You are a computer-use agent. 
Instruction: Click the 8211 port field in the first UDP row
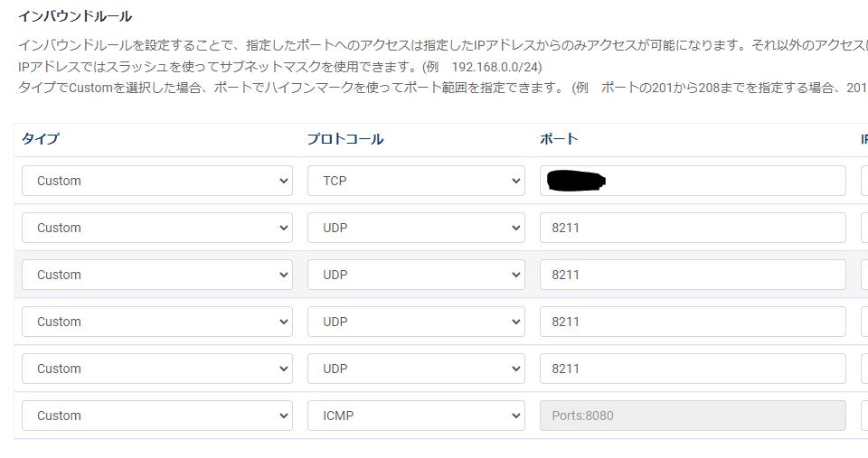(693, 228)
